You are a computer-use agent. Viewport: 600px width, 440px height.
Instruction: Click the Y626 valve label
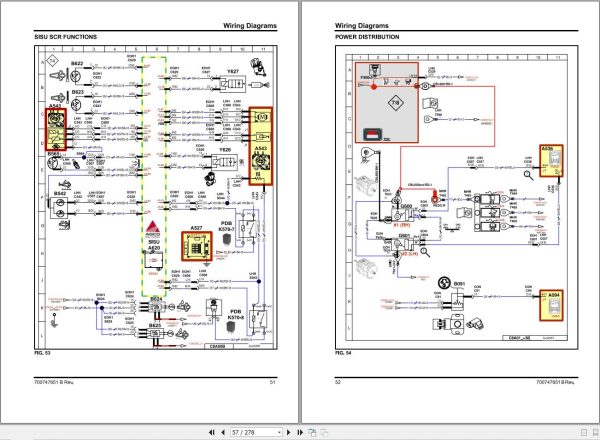pos(225,150)
